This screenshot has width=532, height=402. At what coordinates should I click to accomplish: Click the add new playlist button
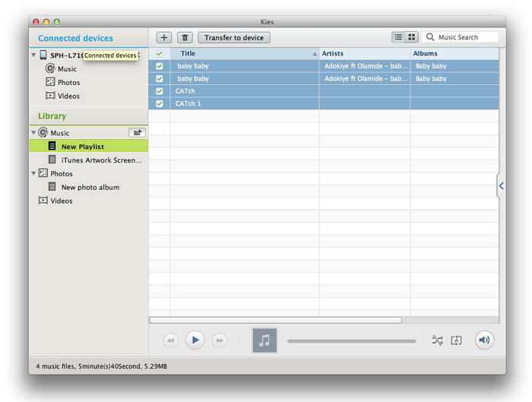pos(137,132)
